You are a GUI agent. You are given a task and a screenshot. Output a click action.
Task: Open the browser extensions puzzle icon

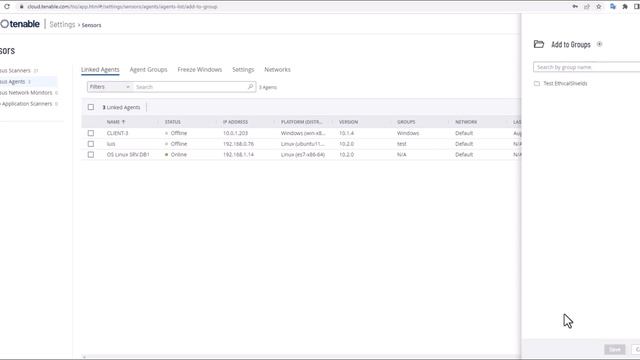[625, 7]
